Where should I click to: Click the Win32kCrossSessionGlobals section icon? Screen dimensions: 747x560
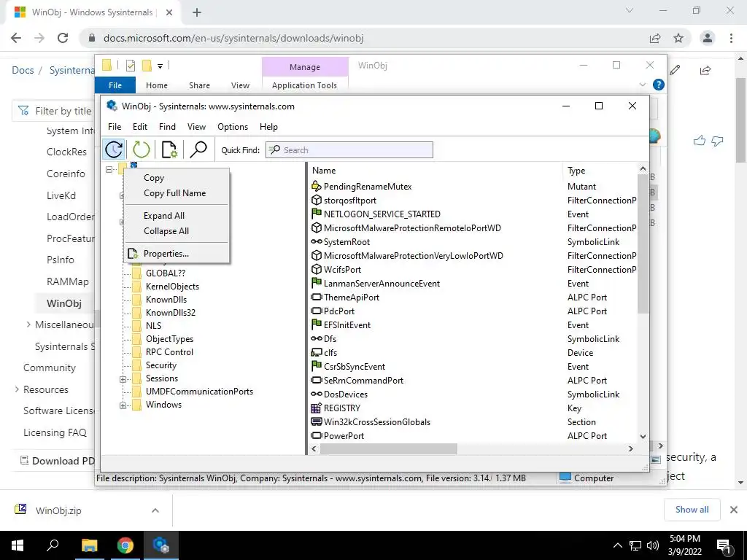coord(317,422)
